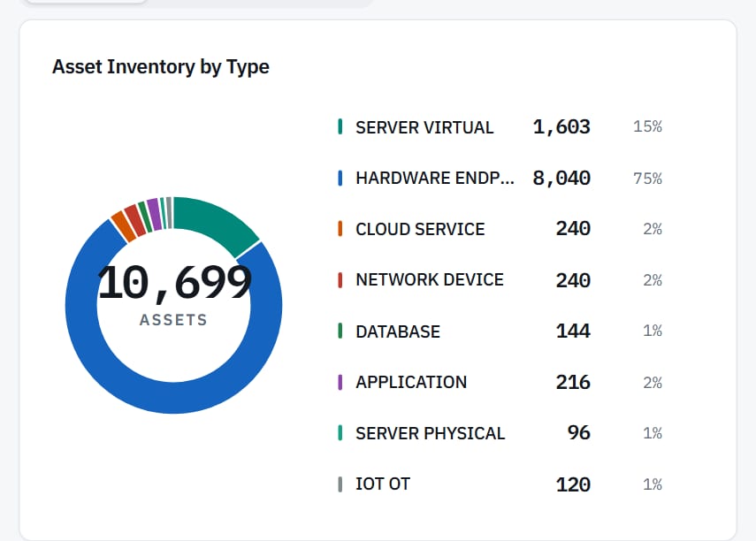Select the APPLICATION legend label

pos(411,383)
